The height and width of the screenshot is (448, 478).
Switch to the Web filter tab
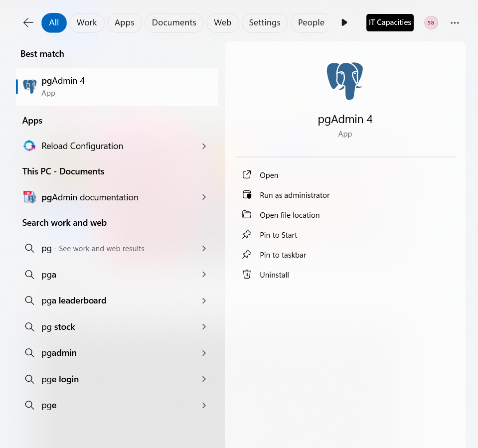pyautogui.click(x=222, y=22)
